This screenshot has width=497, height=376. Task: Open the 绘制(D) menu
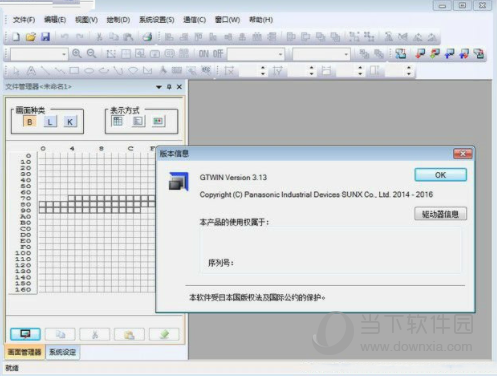tap(118, 20)
